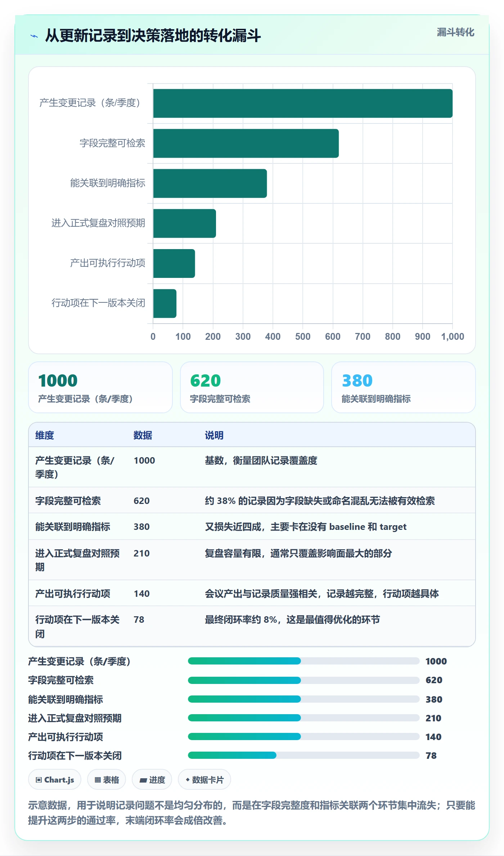Click the 78 value beside last progress bar
The width and height of the screenshot is (504, 856).
pyautogui.click(x=431, y=756)
